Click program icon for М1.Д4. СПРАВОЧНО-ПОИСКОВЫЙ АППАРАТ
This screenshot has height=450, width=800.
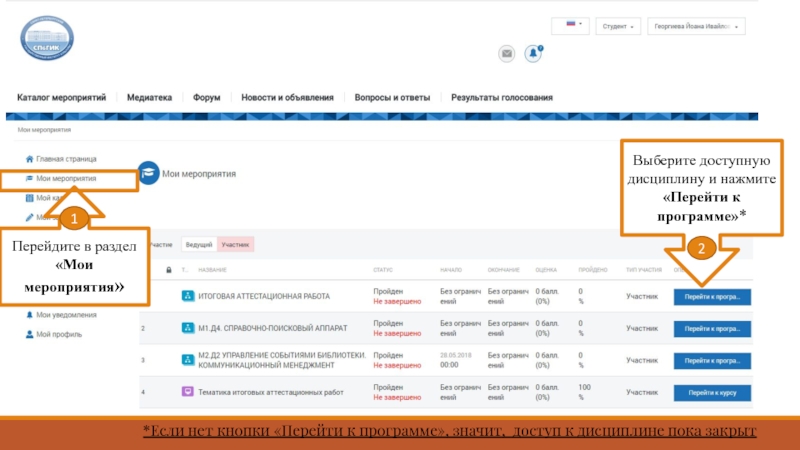(x=187, y=328)
